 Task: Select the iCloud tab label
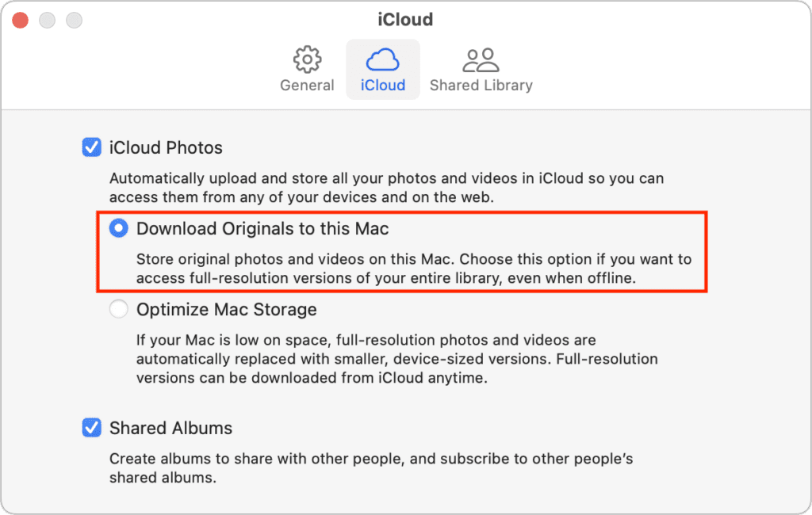click(x=383, y=85)
